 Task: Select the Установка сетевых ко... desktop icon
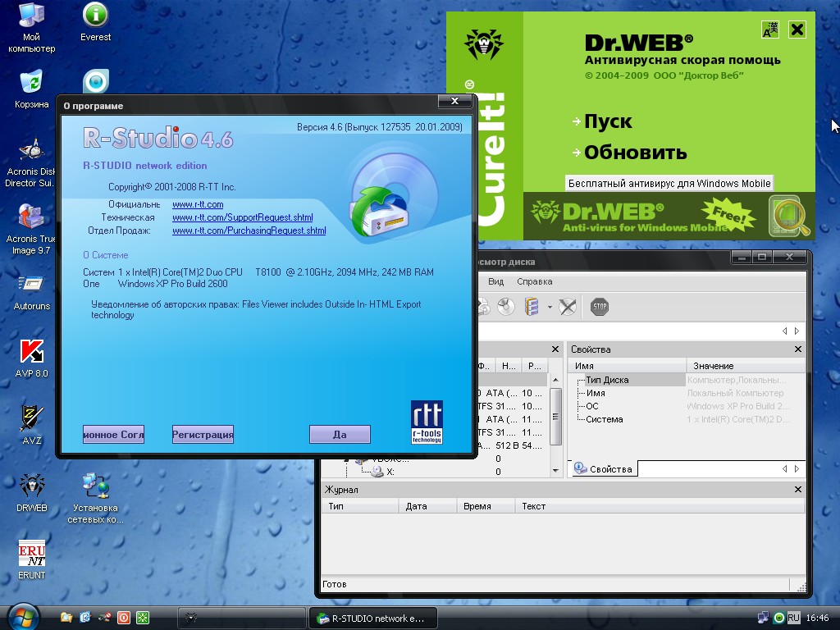click(x=95, y=498)
